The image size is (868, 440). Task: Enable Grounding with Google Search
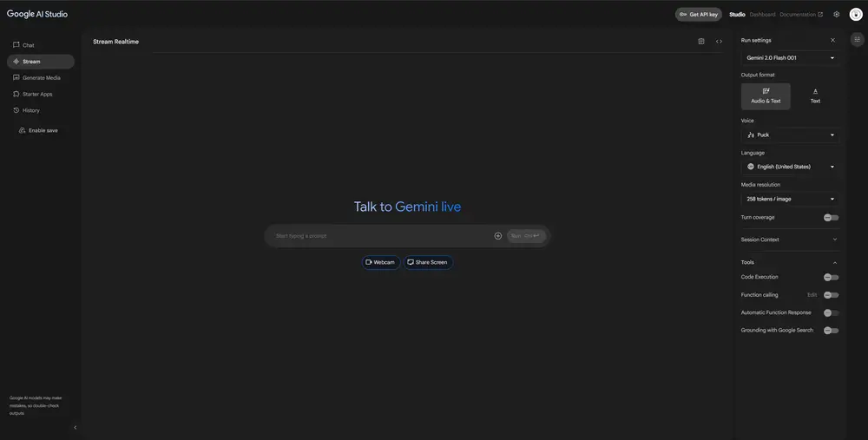(831, 331)
